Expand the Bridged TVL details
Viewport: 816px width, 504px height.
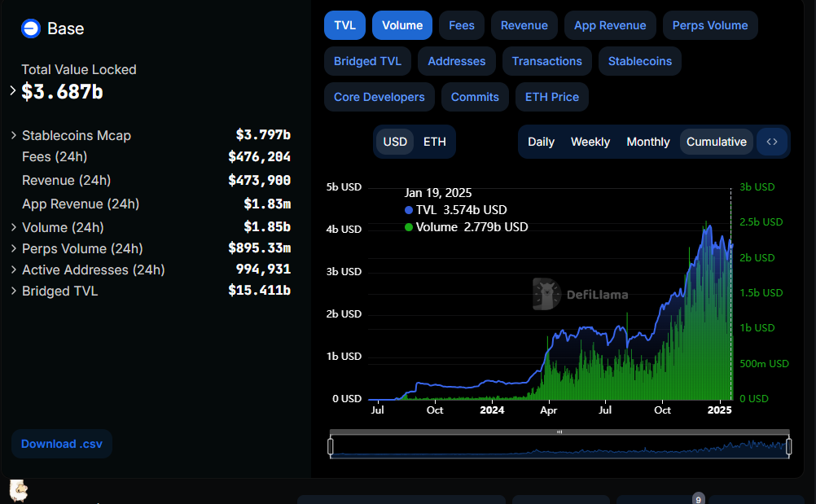14,291
